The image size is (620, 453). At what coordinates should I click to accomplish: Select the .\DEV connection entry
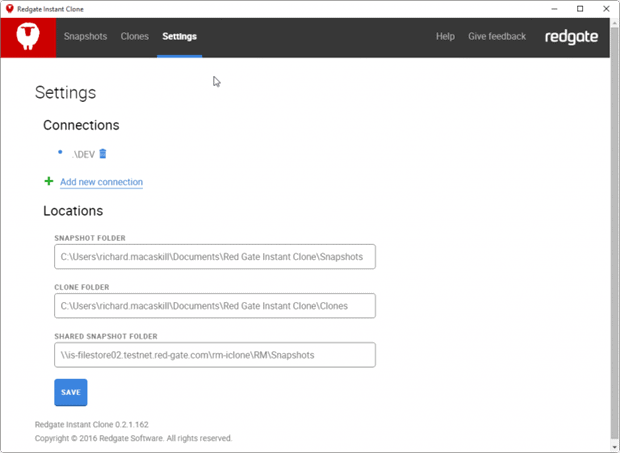[x=83, y=154]
